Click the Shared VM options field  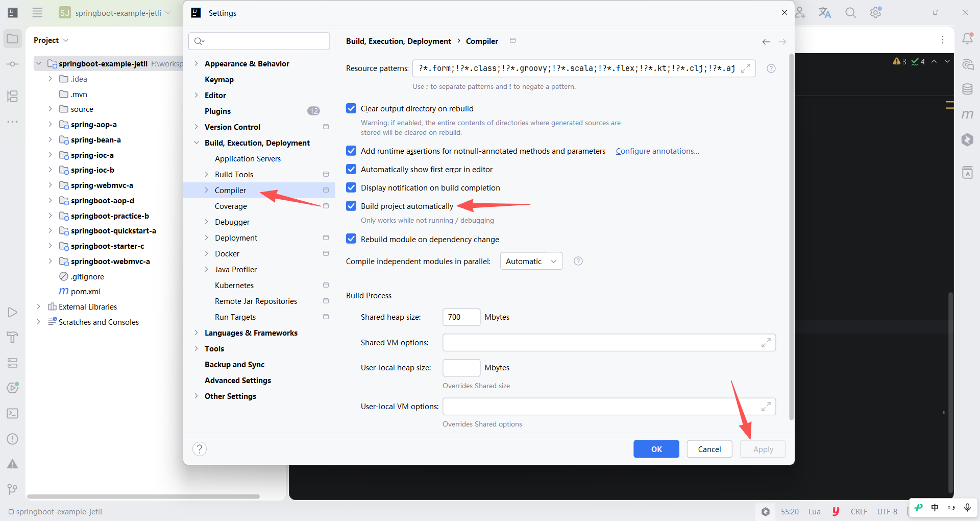609,343
